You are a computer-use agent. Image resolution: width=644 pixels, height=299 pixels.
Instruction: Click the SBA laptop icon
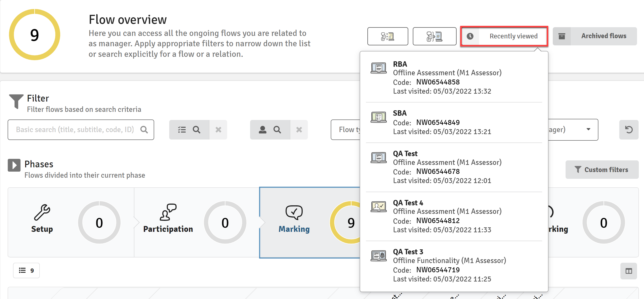[x=378, y=117]
